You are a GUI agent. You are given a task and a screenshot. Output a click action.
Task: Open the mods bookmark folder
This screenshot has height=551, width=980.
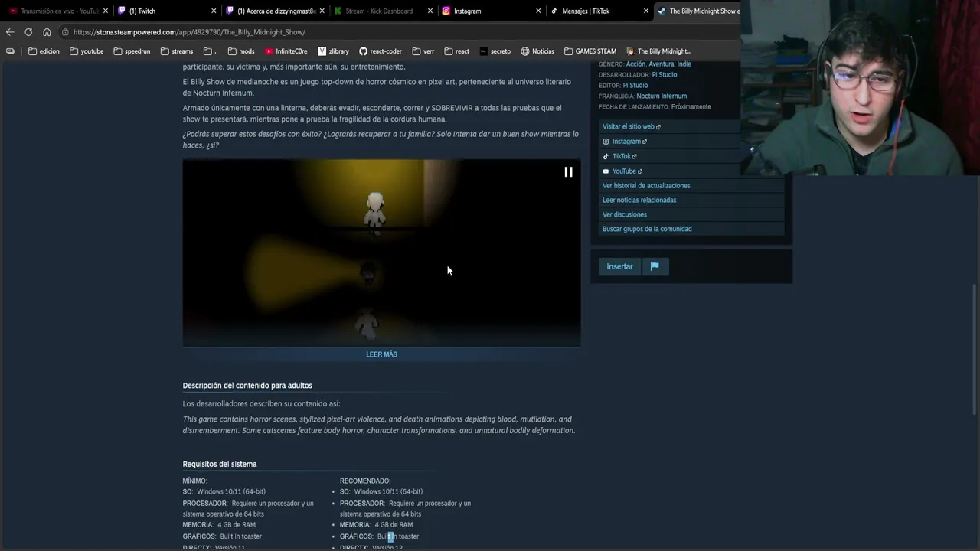tap(241, 51)
